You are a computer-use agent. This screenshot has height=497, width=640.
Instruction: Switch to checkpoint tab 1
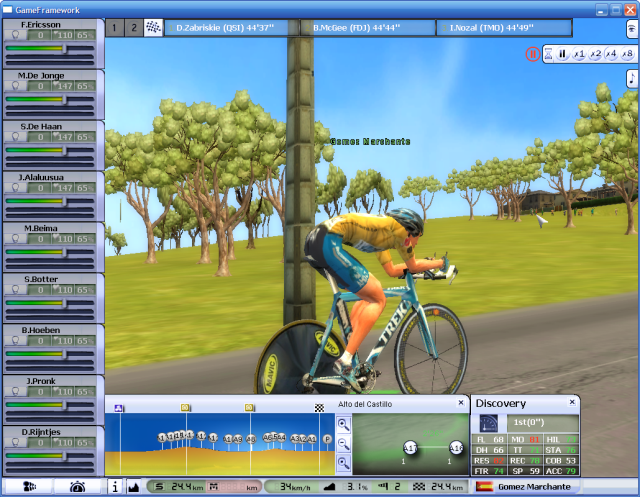pos(115,27)
